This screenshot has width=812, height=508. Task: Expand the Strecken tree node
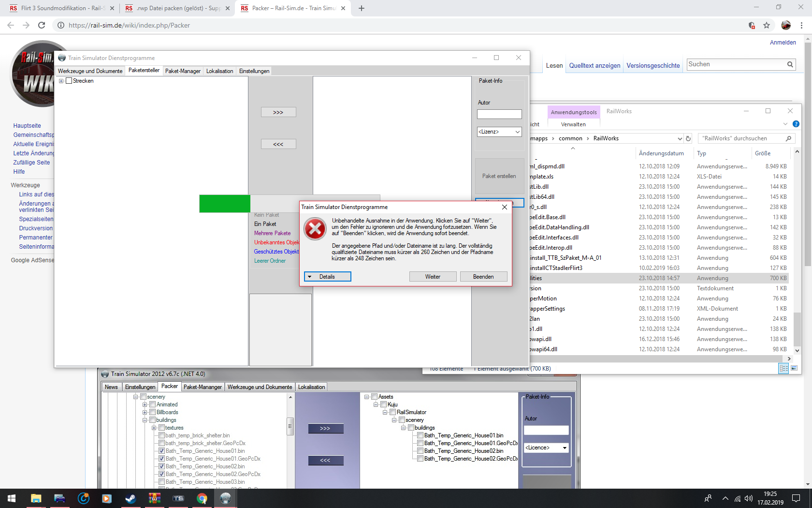[61, 81]
